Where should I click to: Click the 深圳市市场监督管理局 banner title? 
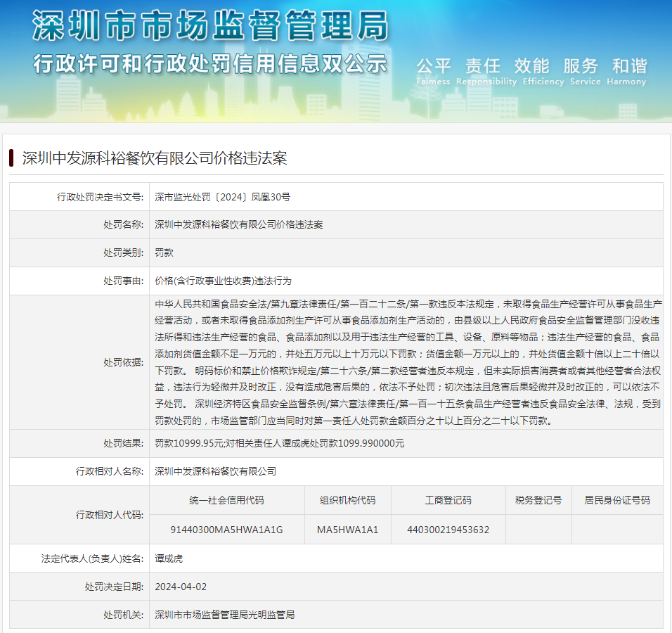pyautogui.click(x=210, y=26)
